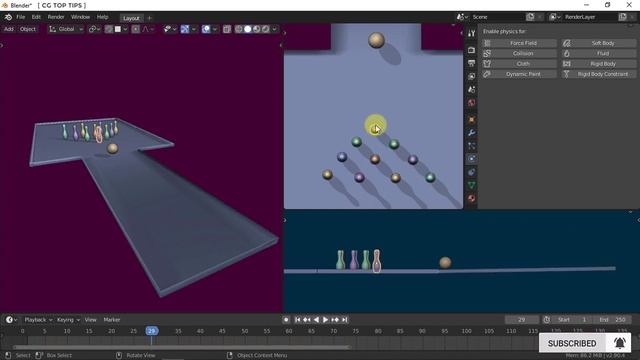This screenshot has height=360, width=640.
Task: Toggle viewport overlays display
Action: 206,29
